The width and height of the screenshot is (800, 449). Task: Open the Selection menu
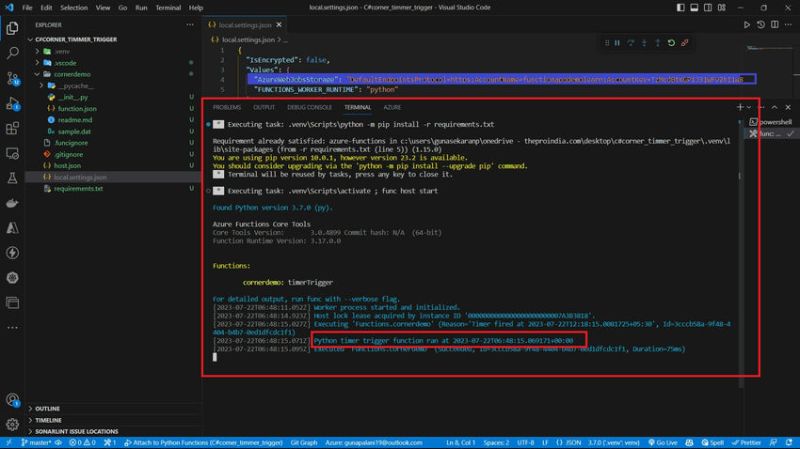[x=74, y=8]
